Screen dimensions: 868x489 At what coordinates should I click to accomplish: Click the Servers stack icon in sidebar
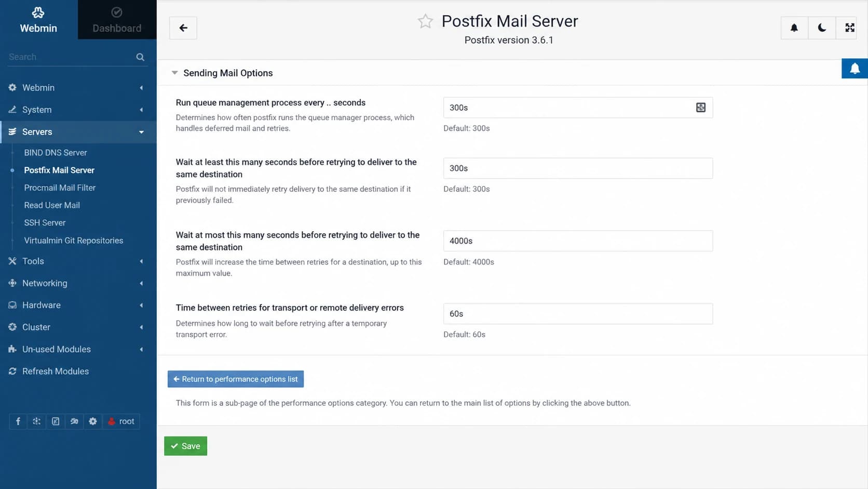12,132
